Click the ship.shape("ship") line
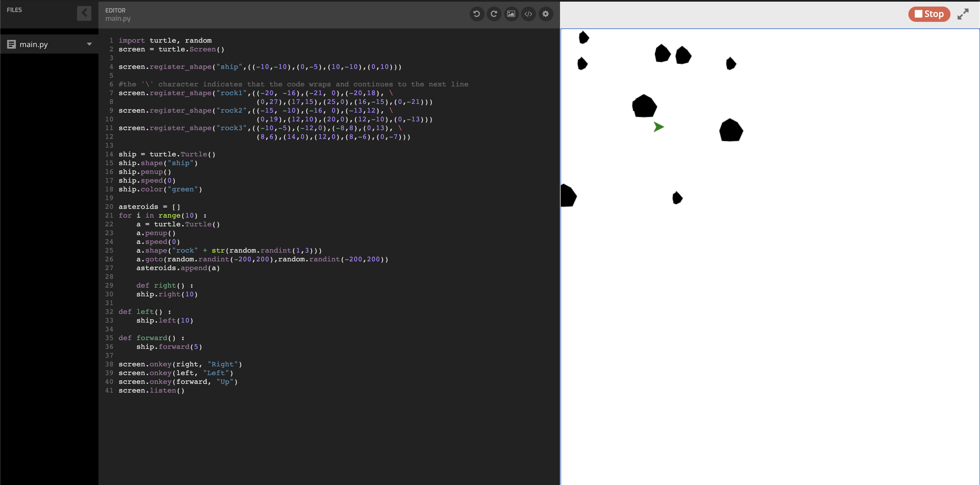 [x=158, y=163]
